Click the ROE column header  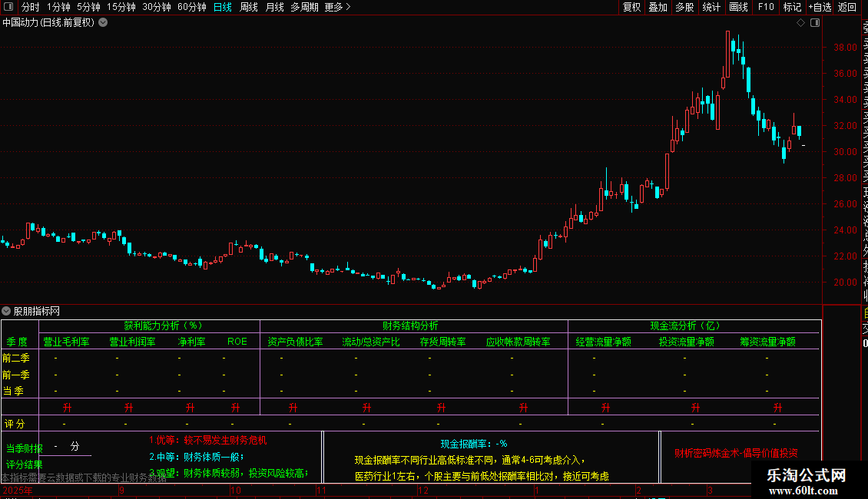point(237,342)
